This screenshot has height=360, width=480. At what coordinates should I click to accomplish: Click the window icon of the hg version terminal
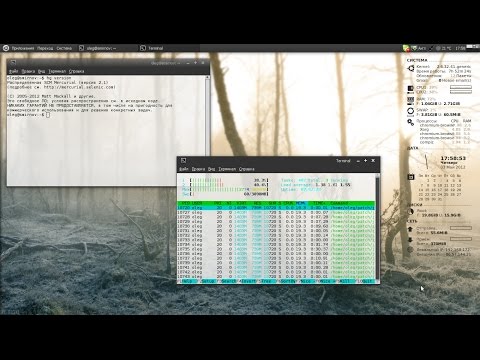pyautogui.click(x=13, y=63)
